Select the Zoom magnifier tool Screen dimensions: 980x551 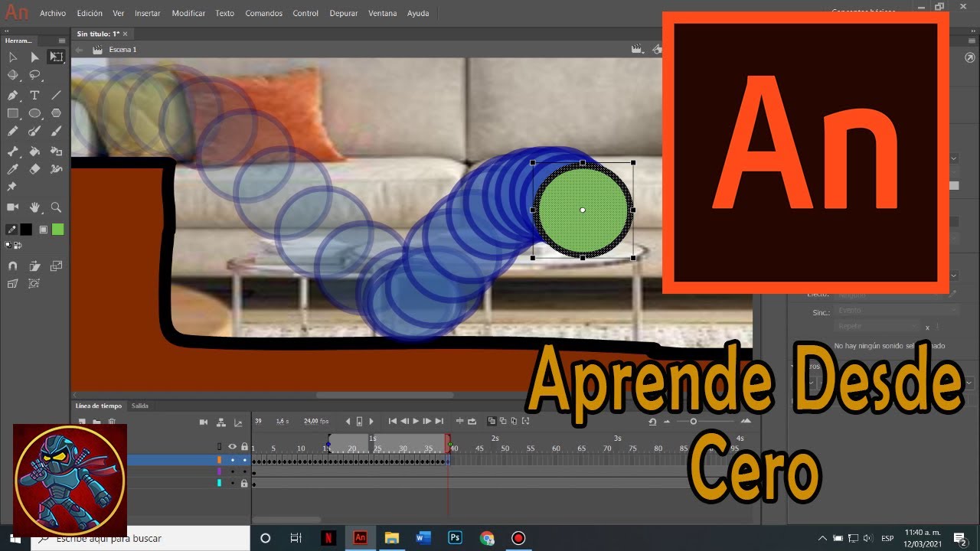[56, 207]
